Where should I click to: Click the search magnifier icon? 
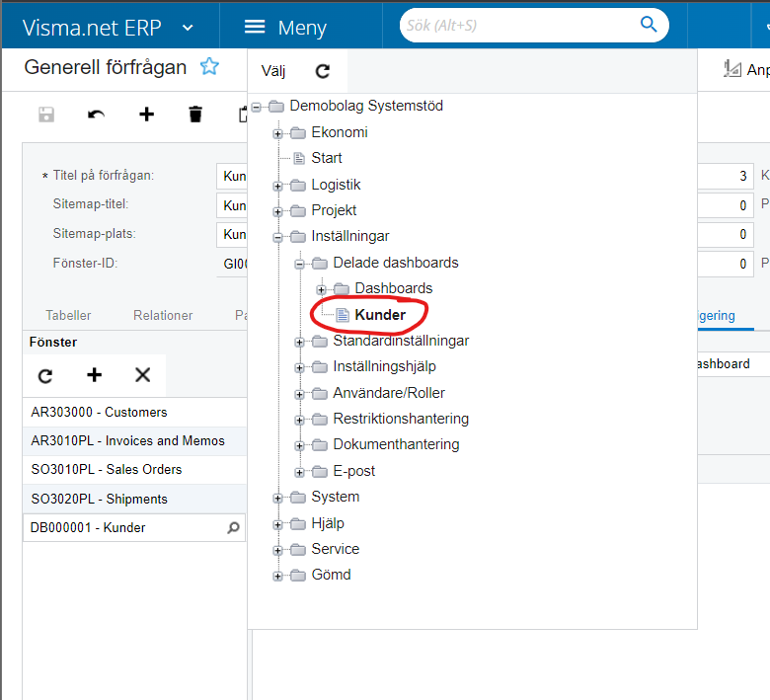[x=649, y=24]
